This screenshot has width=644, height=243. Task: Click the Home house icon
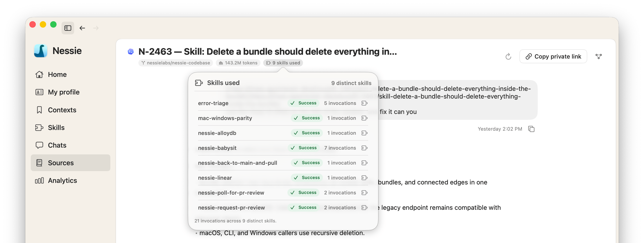tap(39, 75)
